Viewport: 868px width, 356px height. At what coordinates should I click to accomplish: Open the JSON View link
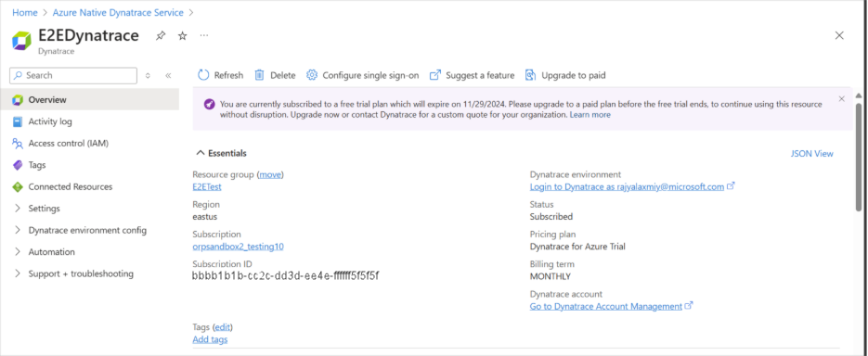click(x=812, y=154)
